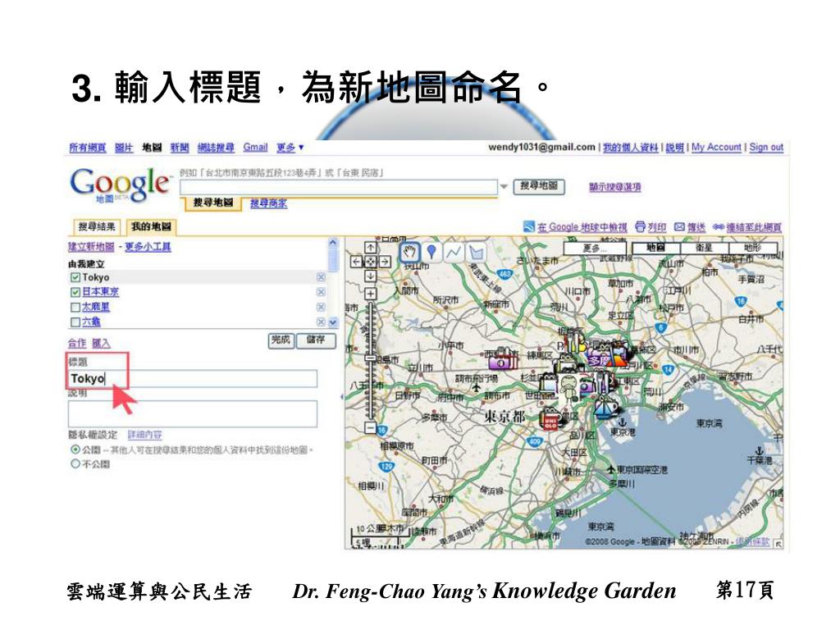Collapse the left panel with small arrow
The width and height of the screenshot is (840, 630).
coord(342,397)
